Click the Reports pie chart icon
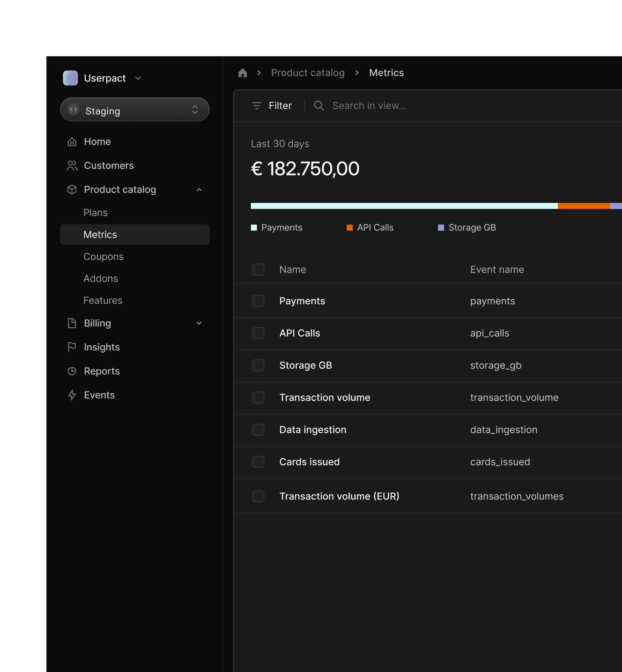 (x=72, y=371)
